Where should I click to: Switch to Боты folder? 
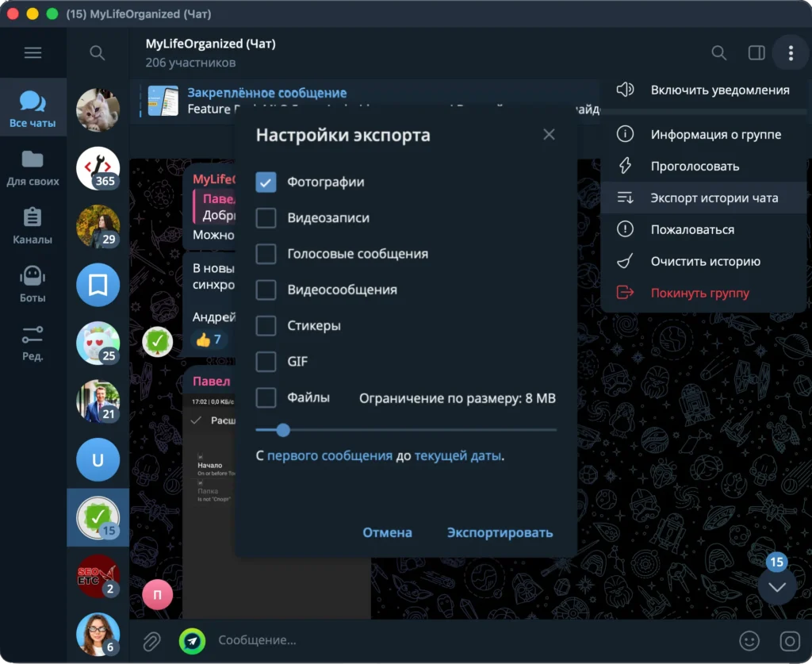[x=33, y=284]
